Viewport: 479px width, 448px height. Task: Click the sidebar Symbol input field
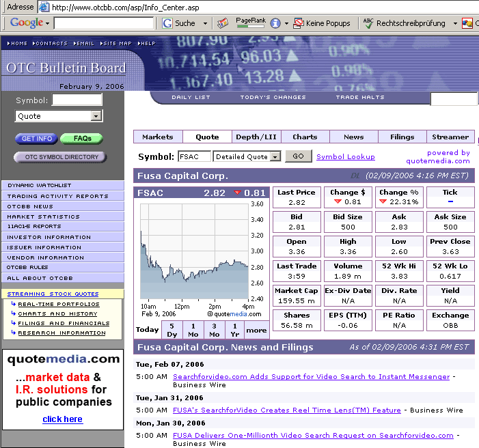[x=77, y=100]
